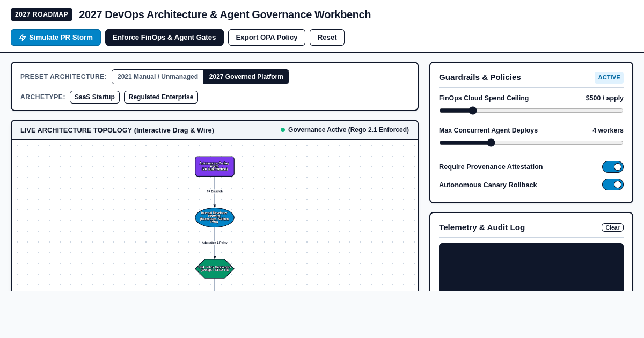Select the Autonomous Coding Agent node
The image size is (644, 338).
(215, 166)
